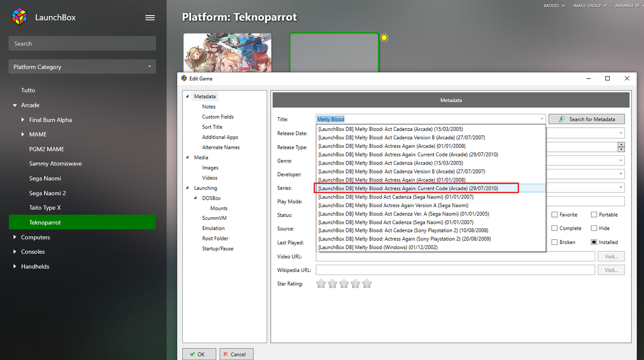Select Custom Fields tree item
The image size is (644, 360).
click(x=218, y=117)
